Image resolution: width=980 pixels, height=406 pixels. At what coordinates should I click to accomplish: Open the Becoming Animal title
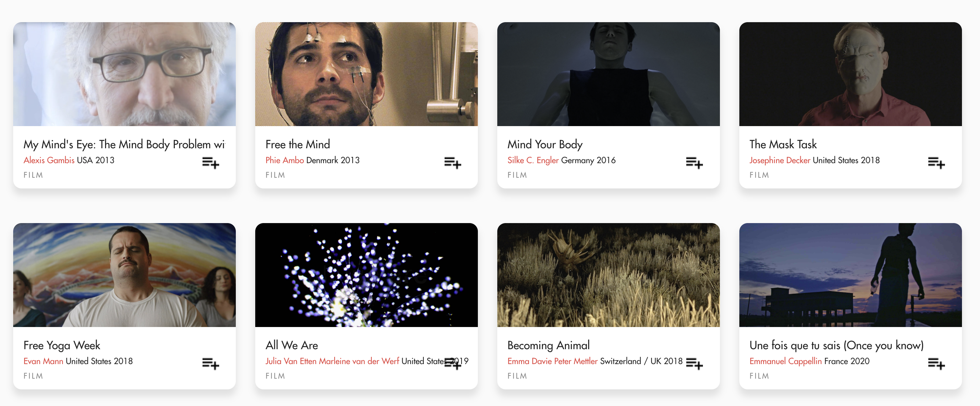548,345
